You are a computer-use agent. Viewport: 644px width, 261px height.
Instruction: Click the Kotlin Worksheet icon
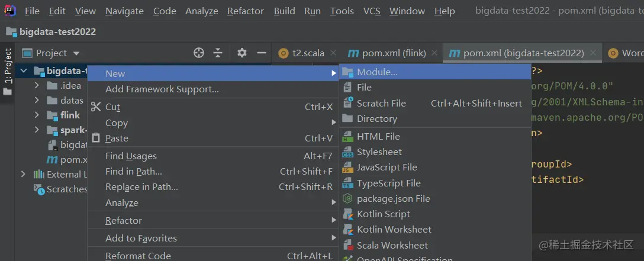click(x=348, y=230)
